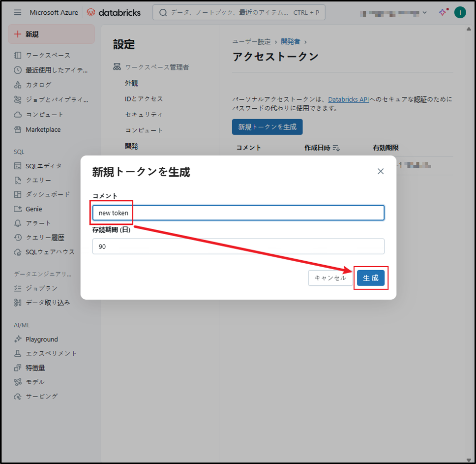Open the SQL editor icon
Viewport: 476px width, 464px height.
tap(18, 166)
